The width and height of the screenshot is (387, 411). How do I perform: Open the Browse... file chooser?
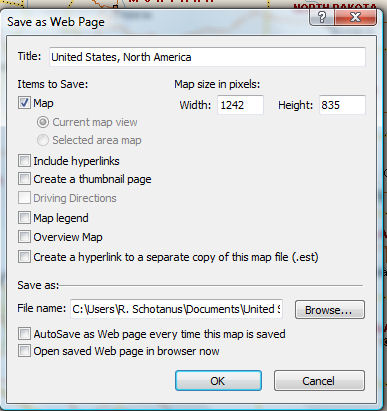[330, 310]
